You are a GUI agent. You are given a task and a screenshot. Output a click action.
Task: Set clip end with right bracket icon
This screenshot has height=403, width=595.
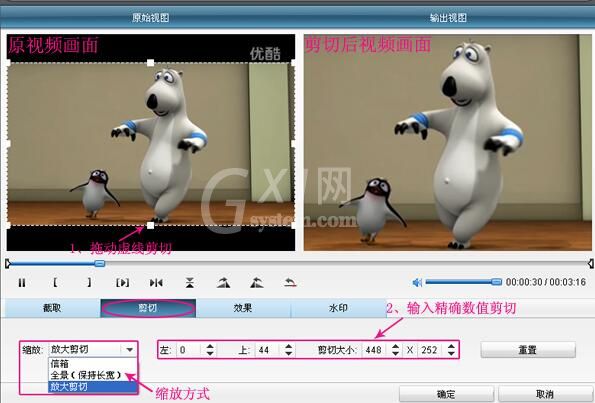click(x=89, y=282)
